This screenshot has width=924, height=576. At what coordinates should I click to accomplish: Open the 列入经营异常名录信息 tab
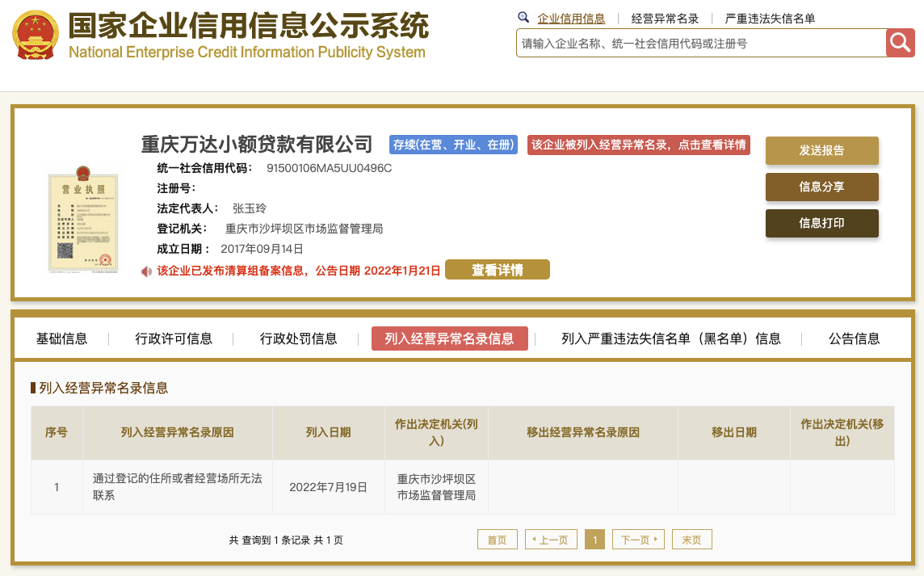(450, 338)
